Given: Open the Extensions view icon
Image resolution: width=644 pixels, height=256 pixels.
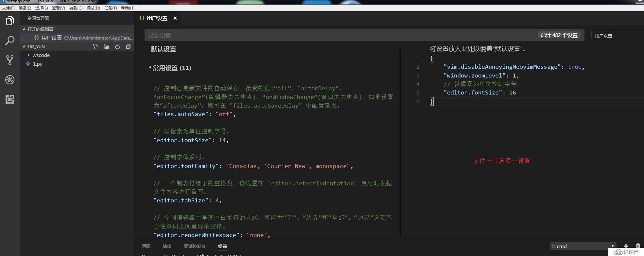Looking at the screenshot, I should tap(10, 99).
